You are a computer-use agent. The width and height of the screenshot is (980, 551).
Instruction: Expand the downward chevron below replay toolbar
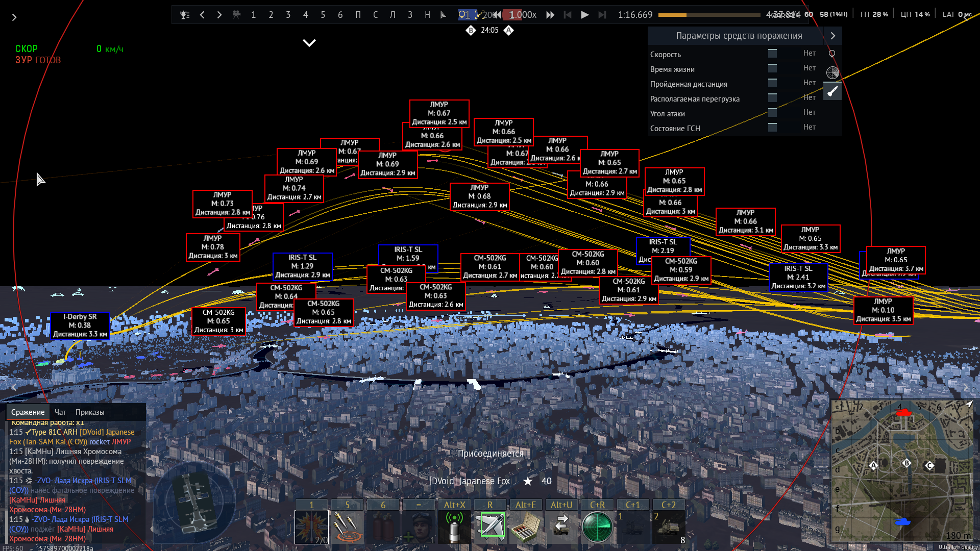309,43
